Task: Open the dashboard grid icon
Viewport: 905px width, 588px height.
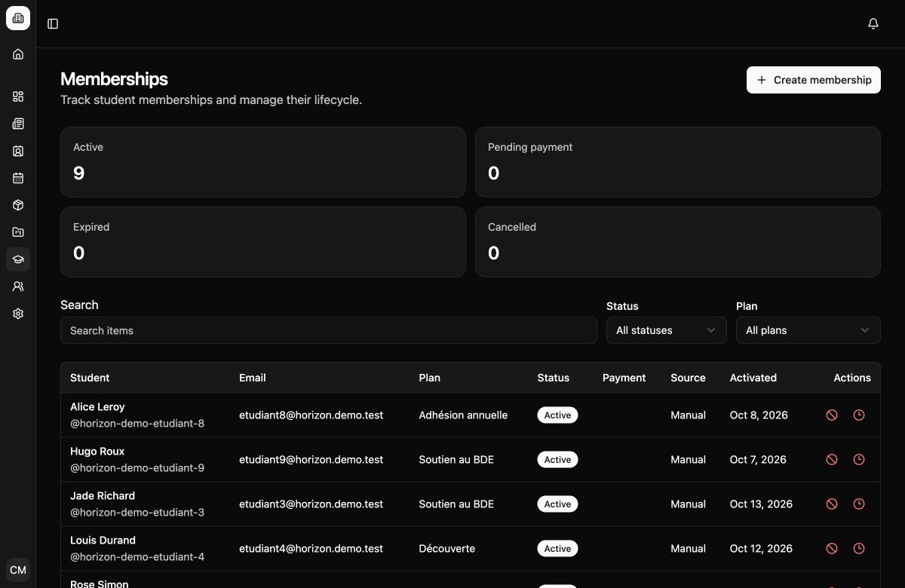Action: click(18, 96)
